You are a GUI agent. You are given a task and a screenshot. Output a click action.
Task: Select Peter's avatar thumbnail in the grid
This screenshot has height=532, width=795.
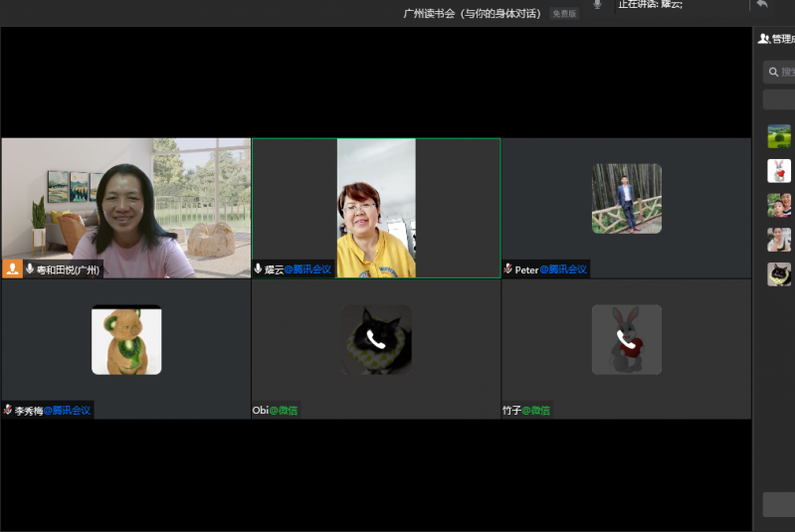pyautogui.click(x=626, y=199)
